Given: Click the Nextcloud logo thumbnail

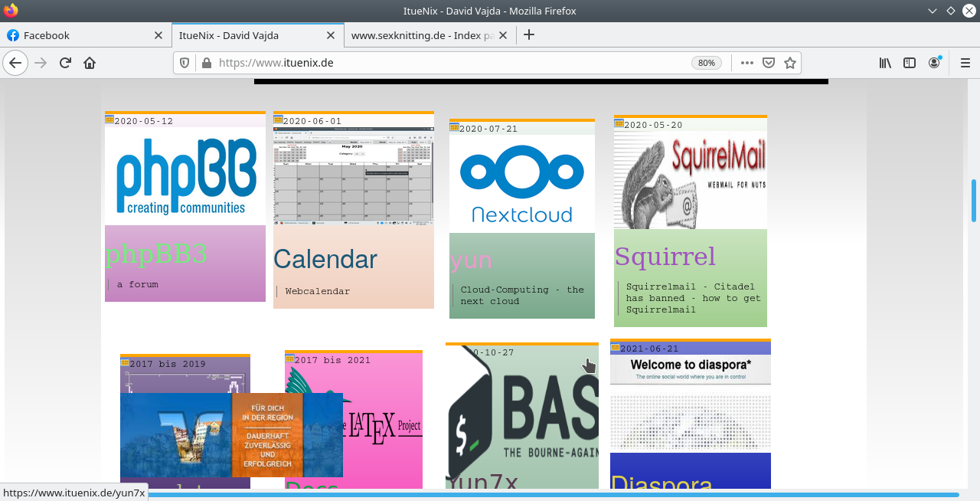Looking at the screenshot, I should click(521, 184).
